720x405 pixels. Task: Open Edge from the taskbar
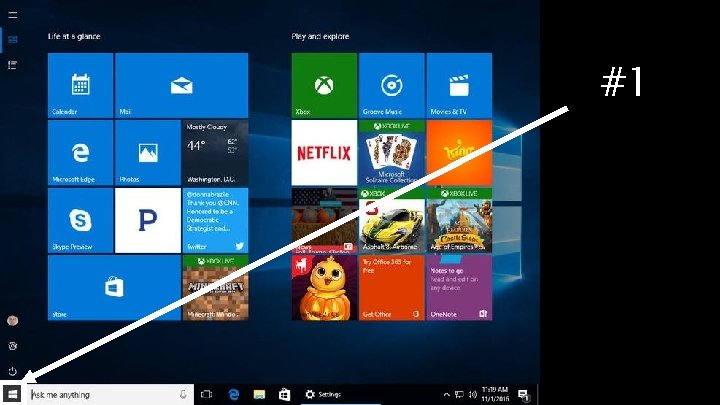click(x=234, y=394)
